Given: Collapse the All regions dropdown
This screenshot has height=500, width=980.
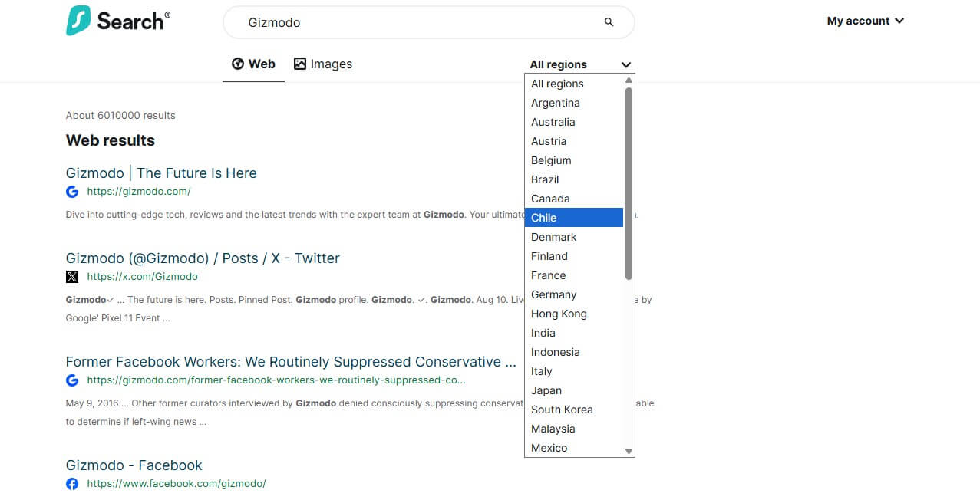Looking at the screenshot, I should [580, 64].
